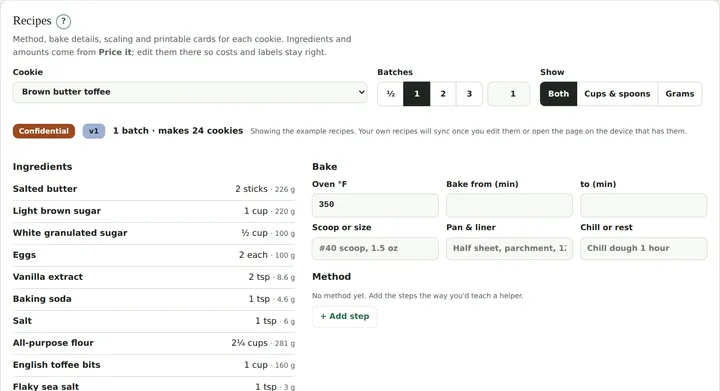Click the All-purpose flour ingredient row
720x391 pixels.
154,343
